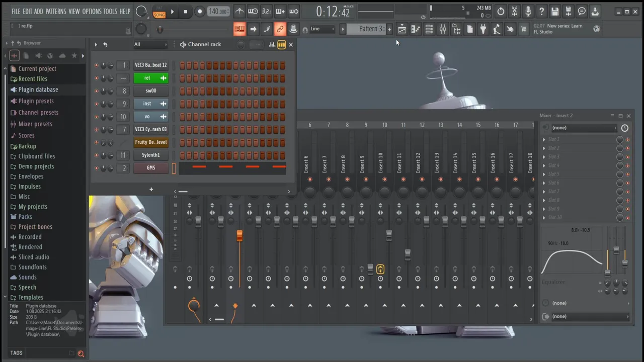Open the plugin picker plug icon

pos(483,29)
